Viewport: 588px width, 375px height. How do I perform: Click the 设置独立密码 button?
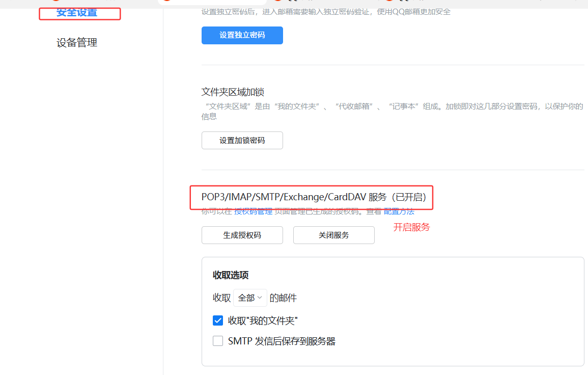click(x=242, y=35)
